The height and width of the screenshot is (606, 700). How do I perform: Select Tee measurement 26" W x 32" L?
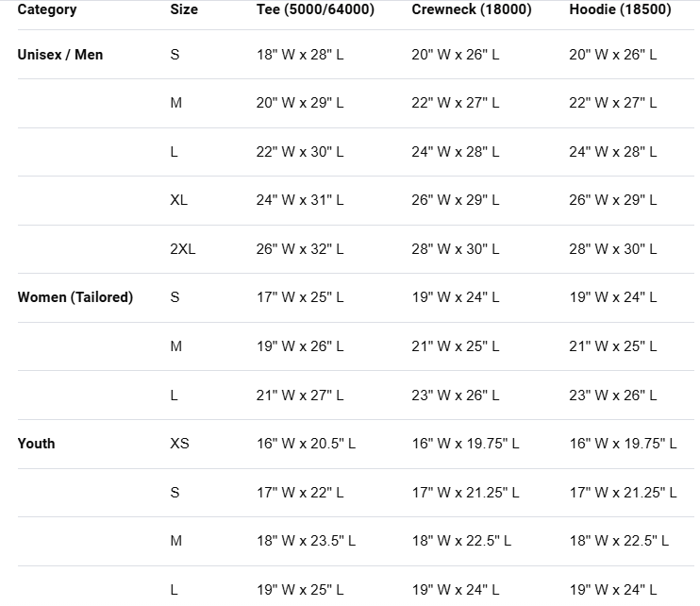click(300, 249)
